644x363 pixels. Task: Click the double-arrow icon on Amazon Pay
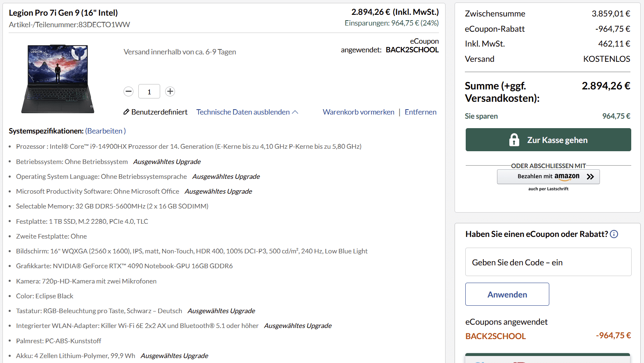[x=590, y=176]
